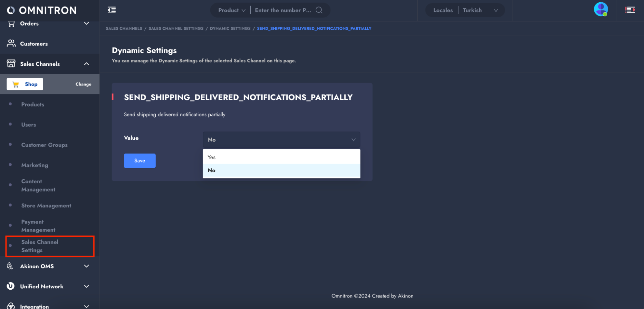Open Products in the sidebar
The height and width of the screenshot is (309, 644).
click(x=33, y=105)
